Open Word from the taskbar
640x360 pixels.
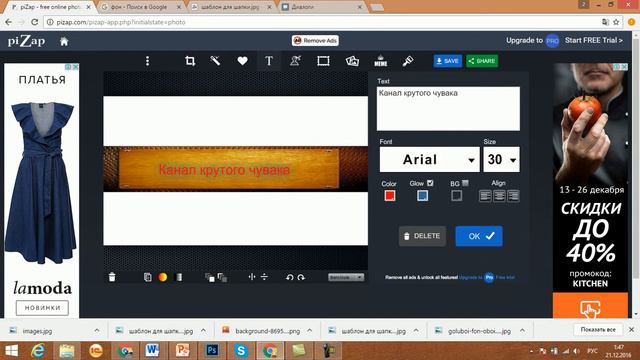click(x=153, y=351)
